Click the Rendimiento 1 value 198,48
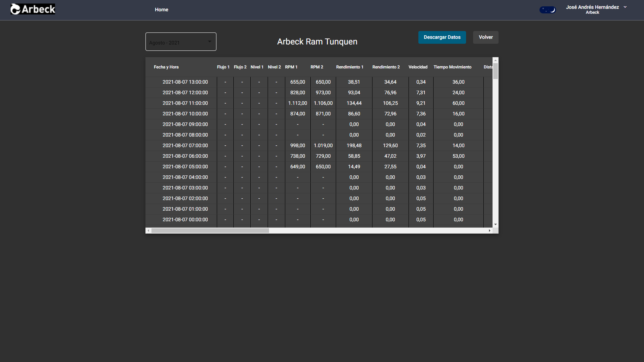The image size is (644, 362). (354, 145)
